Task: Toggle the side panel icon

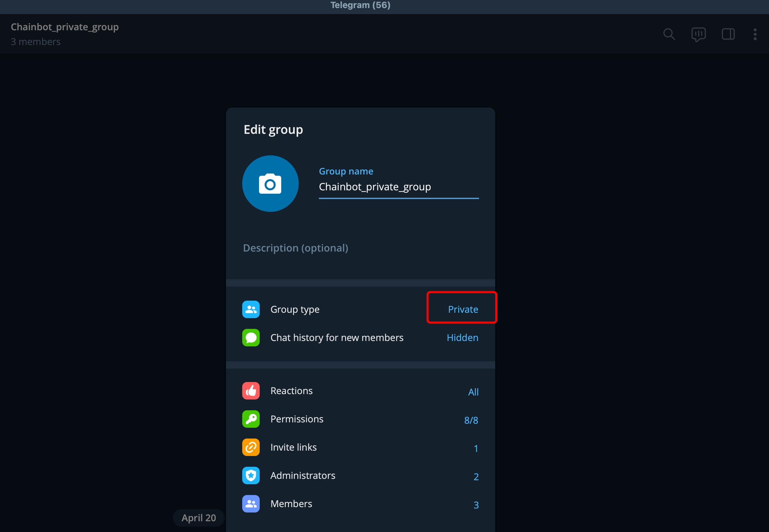Action: [728, 34]
